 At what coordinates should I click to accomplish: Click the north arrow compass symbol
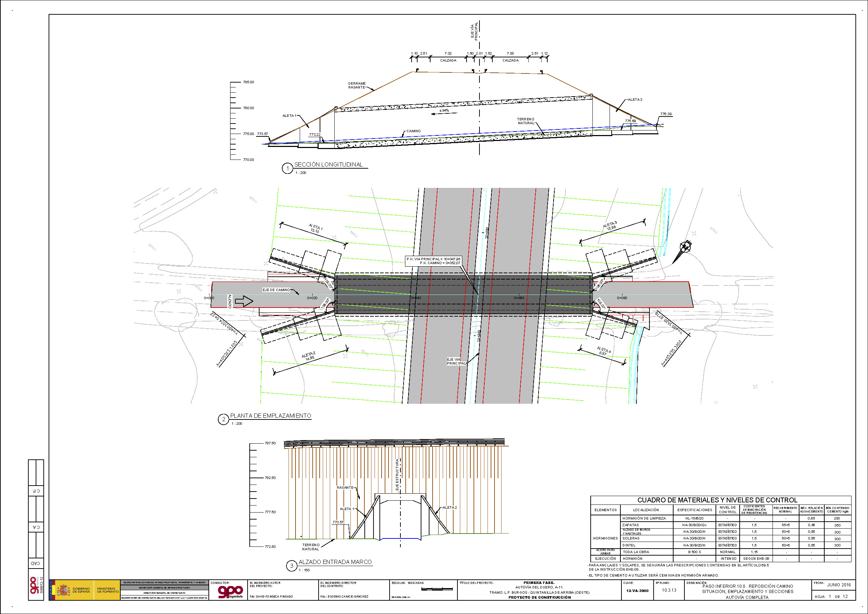coord(685,247)
